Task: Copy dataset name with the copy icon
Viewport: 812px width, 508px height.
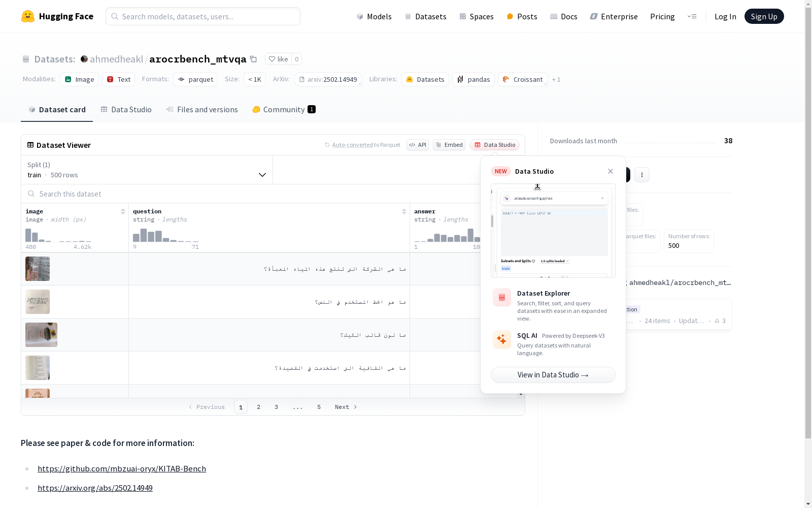Action: pos(253,59)
